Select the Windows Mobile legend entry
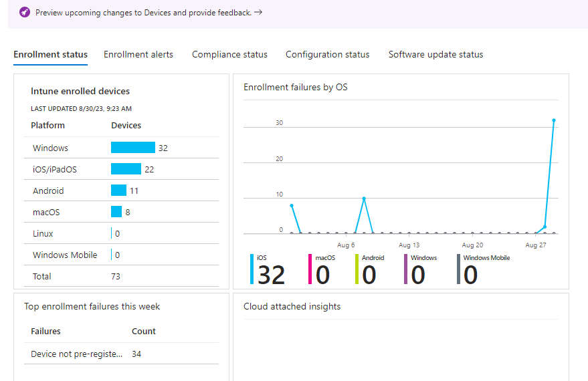Screen dimensions: 588x381 coord(484,269)
